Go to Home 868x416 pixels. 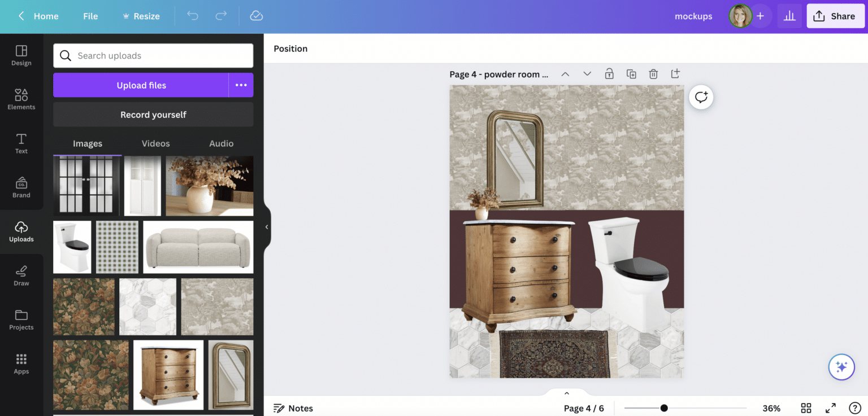46,16
